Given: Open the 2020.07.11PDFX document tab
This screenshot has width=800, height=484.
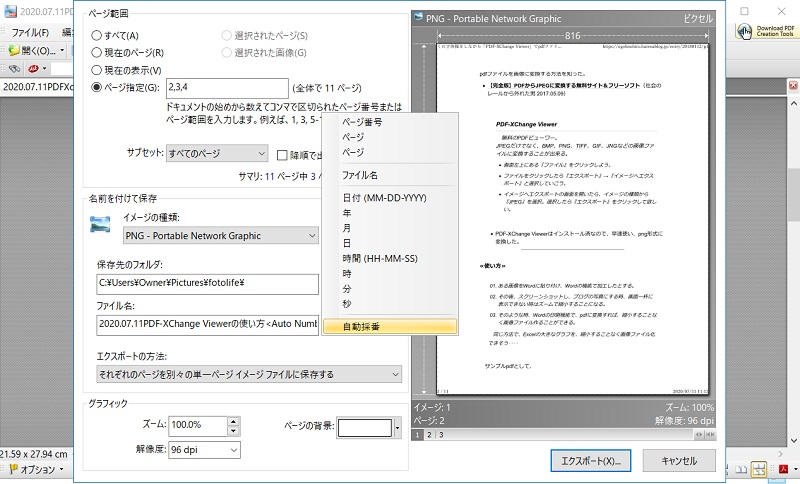Looking at the screenshot, I should (x=37, y=87).
